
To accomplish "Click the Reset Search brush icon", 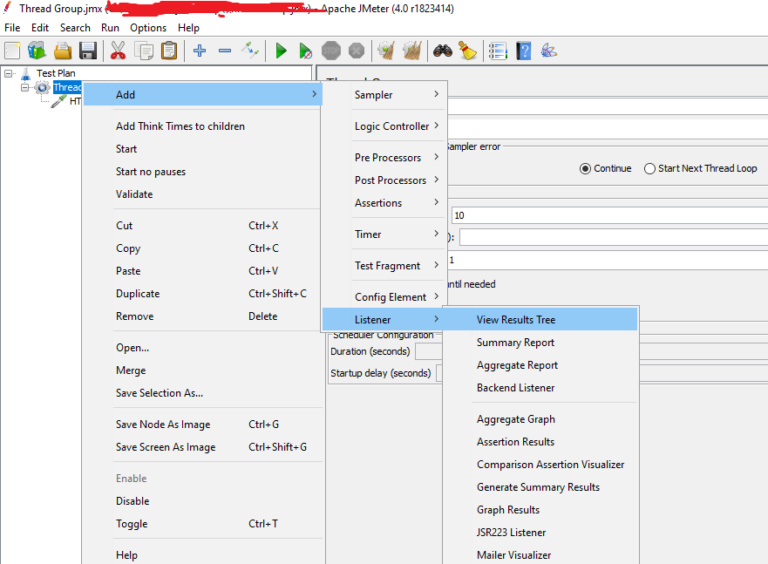I will tap(468, 50).
